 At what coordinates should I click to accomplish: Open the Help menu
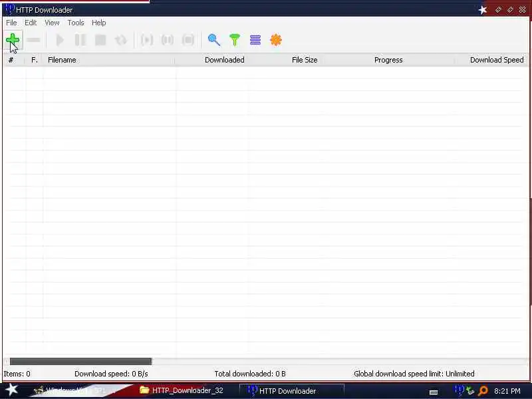click(98, 23)
